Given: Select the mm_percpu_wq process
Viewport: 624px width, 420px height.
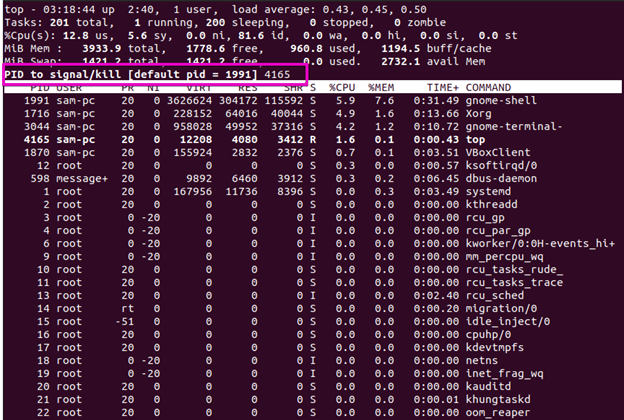Looking at the screenshot, I should click(312, 257).
